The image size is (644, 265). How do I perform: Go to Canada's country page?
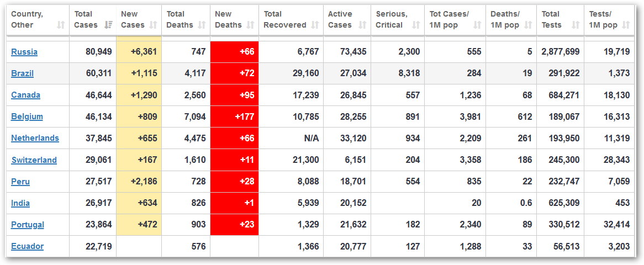[25, 95]
